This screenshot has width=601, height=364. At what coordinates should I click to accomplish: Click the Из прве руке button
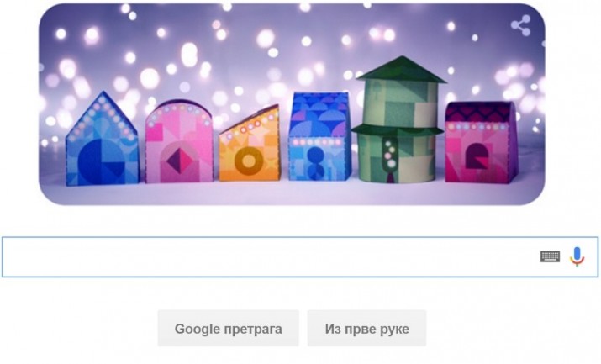click(x=366, y=329)
